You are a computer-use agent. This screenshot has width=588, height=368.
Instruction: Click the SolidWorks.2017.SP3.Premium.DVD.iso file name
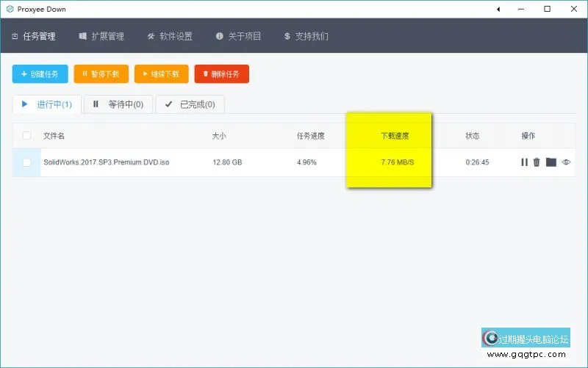click(106, 162)
